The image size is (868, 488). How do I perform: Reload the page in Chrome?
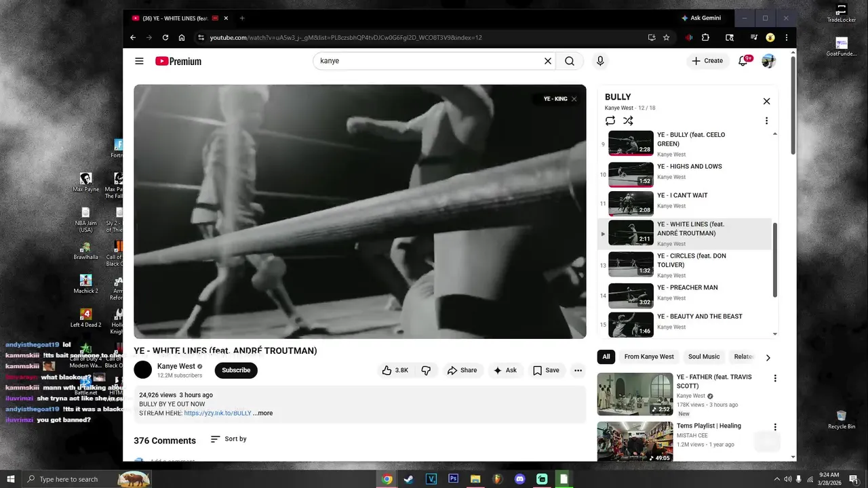coord(165,37)
